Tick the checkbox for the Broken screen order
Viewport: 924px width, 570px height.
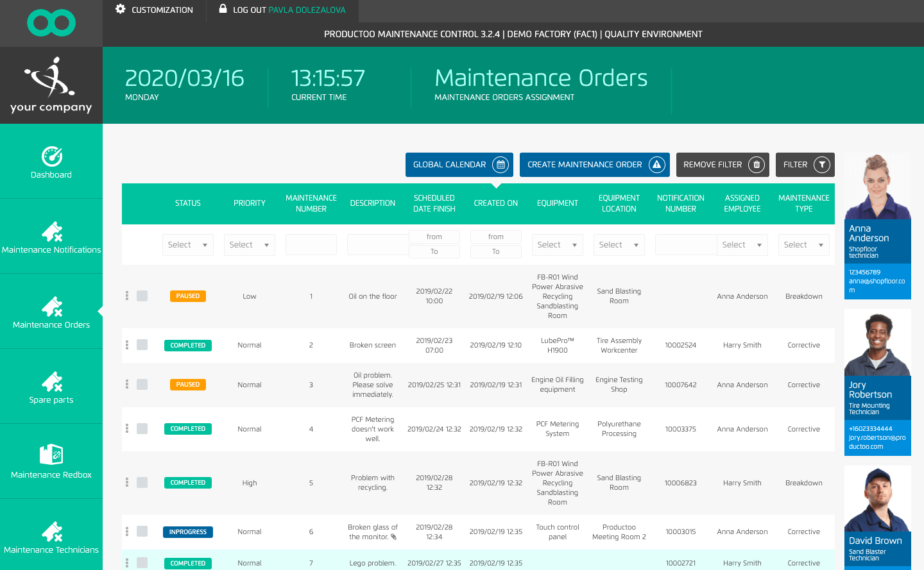click(142, 345)
